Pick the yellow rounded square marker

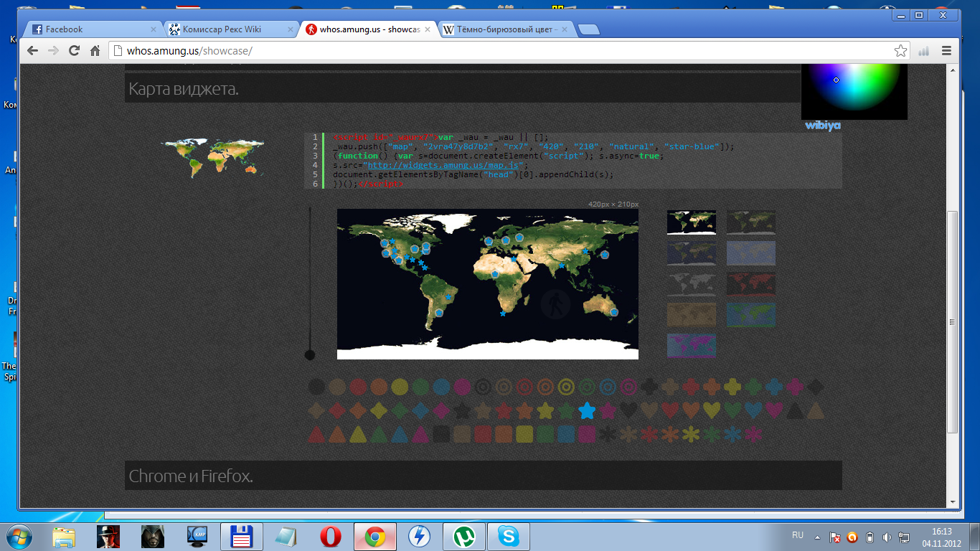(524, 434)
